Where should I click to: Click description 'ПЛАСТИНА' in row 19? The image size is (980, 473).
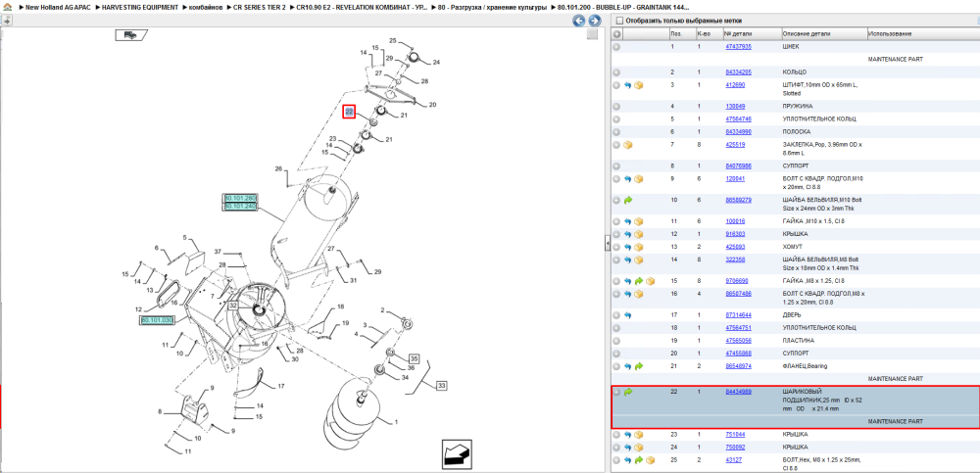(798, 341)
